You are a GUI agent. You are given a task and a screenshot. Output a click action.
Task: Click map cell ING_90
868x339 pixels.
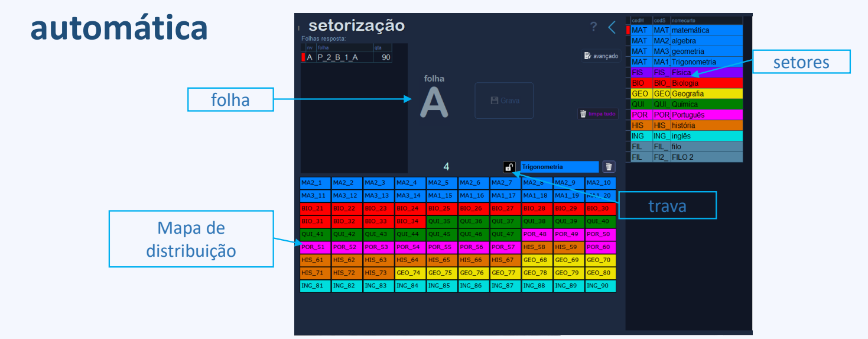click(x=600, y=286)
